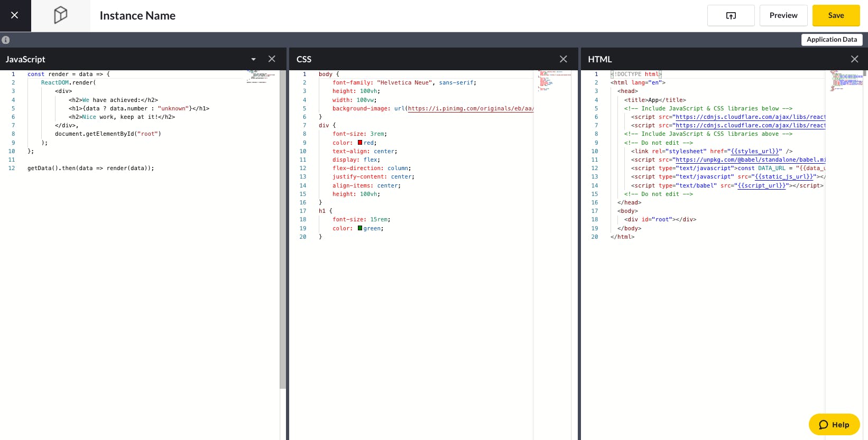The width and height of the screenshot is (868, 440).
Task: Click the HTML panel header tab
Action: [x=600, y=59]
